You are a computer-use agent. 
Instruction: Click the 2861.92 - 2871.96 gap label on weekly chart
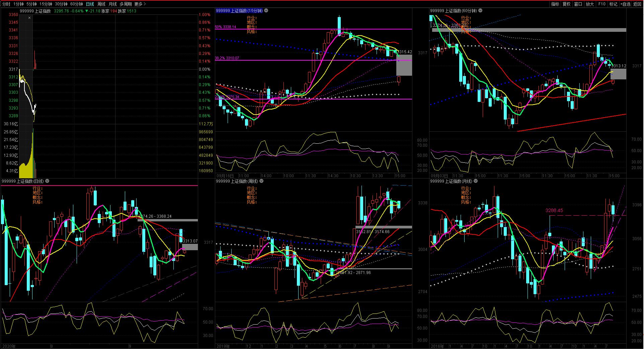point(354,273)
